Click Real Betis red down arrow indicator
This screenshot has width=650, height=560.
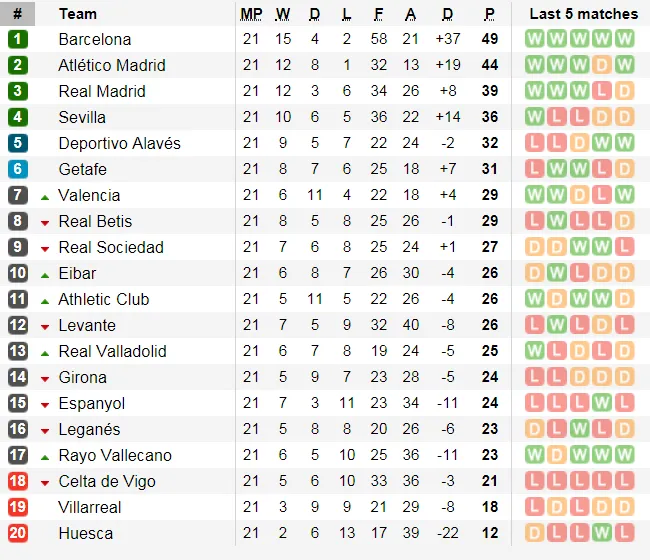pos(45,223)
